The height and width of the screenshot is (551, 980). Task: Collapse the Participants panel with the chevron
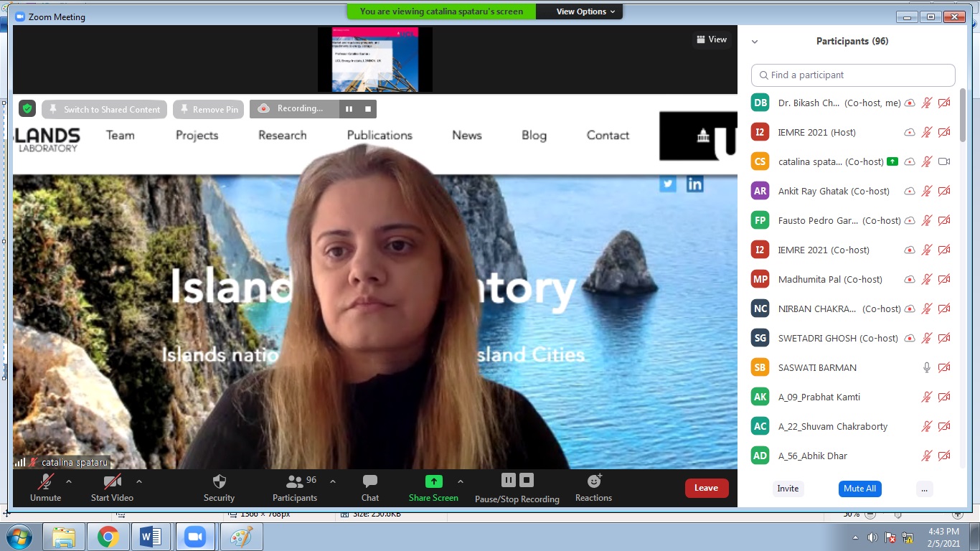tap(755, 42)
